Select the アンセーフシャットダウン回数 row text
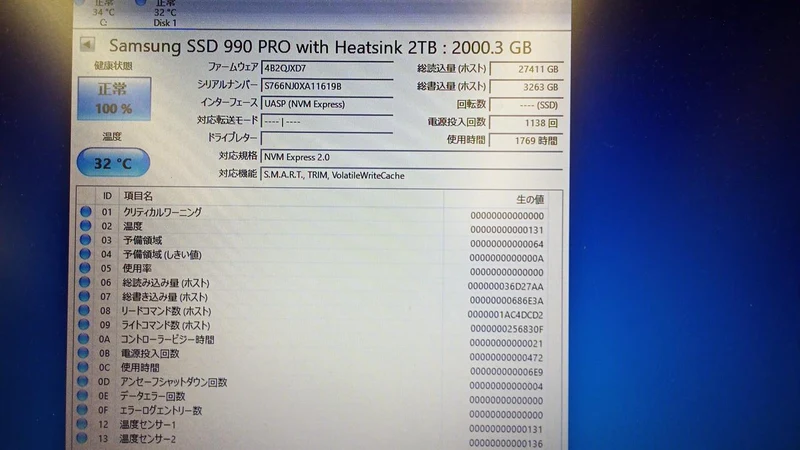 [173, 382]
